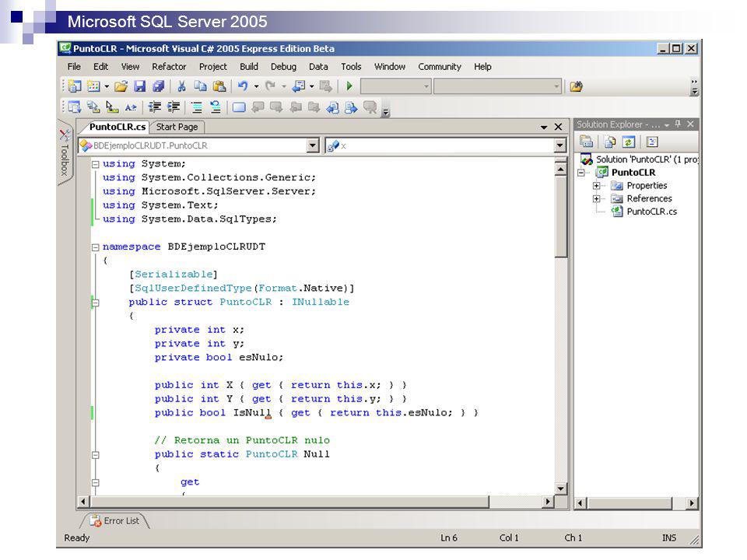Open the Undo history dropdown arrow
This screenshot has height=560, width=747.
click(256, 86)
